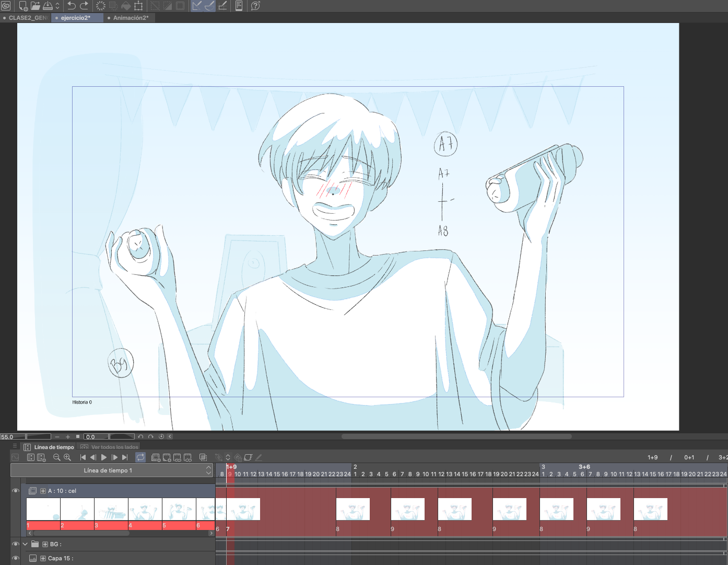Click the Scale/Rotate transform icon
This screenshot has height=565, width=728.
coord(138,6)
